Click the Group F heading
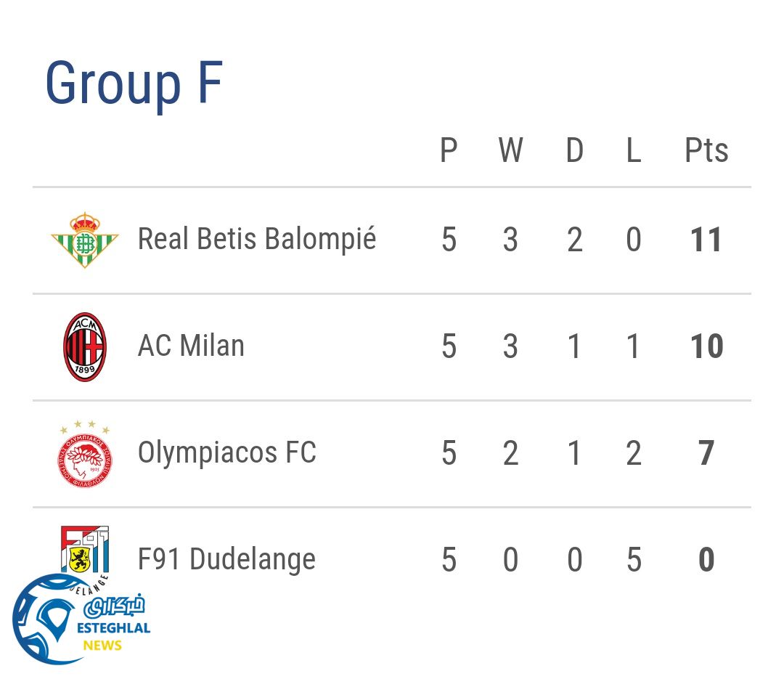The image size is (784, 687). [134, 84]
